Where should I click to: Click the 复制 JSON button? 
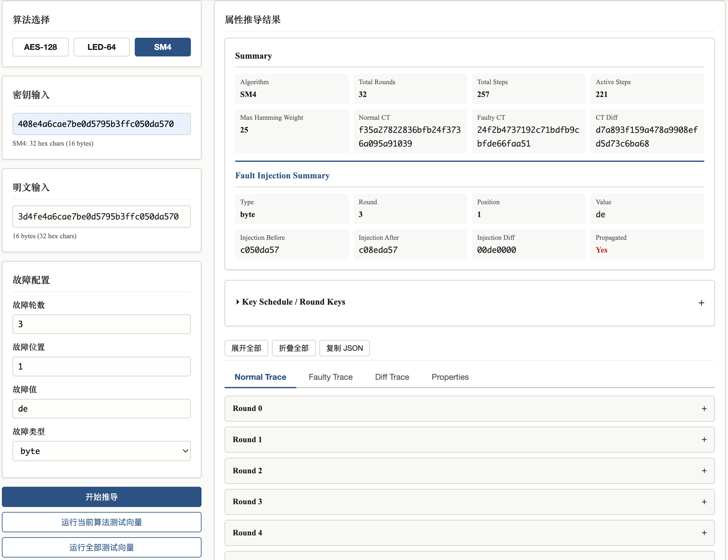coord(344,348)
